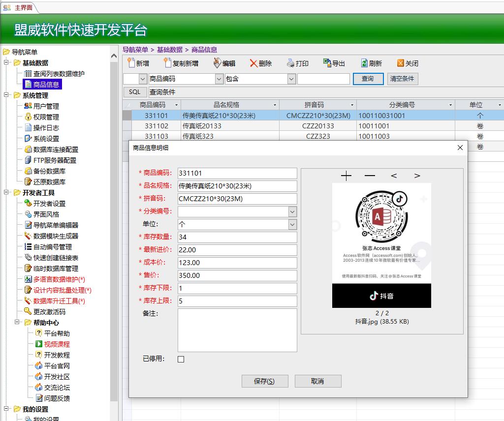Click the 查询 button
This screenshot has width=504, height=421.
(368, 79)
